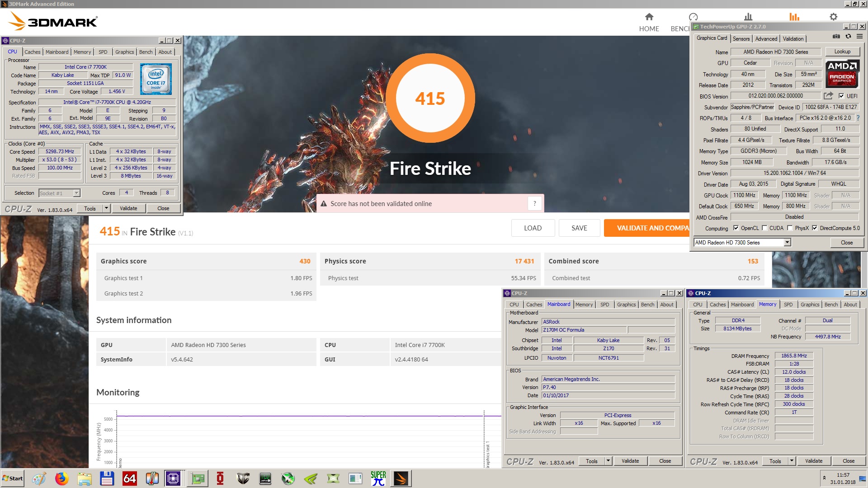Click the Lookup button in GPU-Z
Viewport: 868px width, 488px height.
(842, 52)
